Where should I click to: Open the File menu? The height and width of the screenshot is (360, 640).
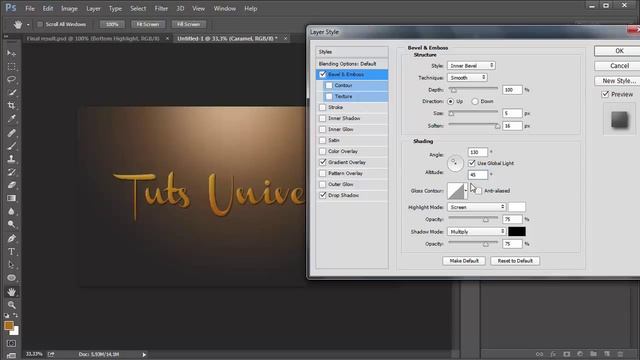pos(30,8)
